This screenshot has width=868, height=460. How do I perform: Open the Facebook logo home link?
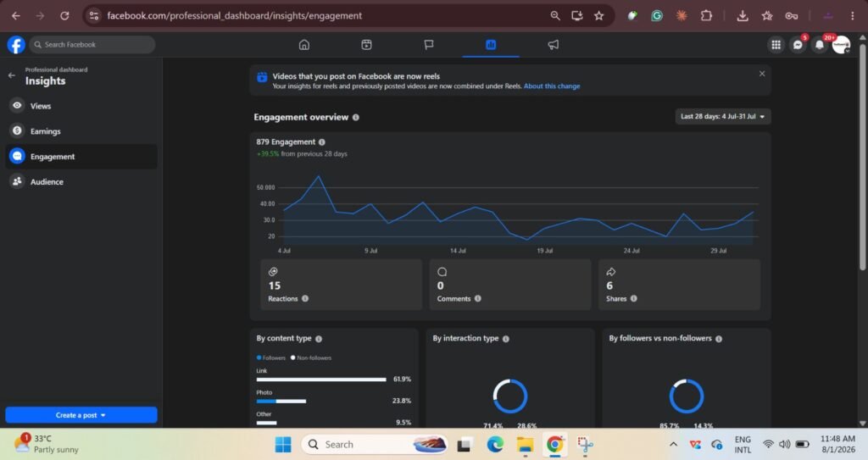(x=16, y=45)
